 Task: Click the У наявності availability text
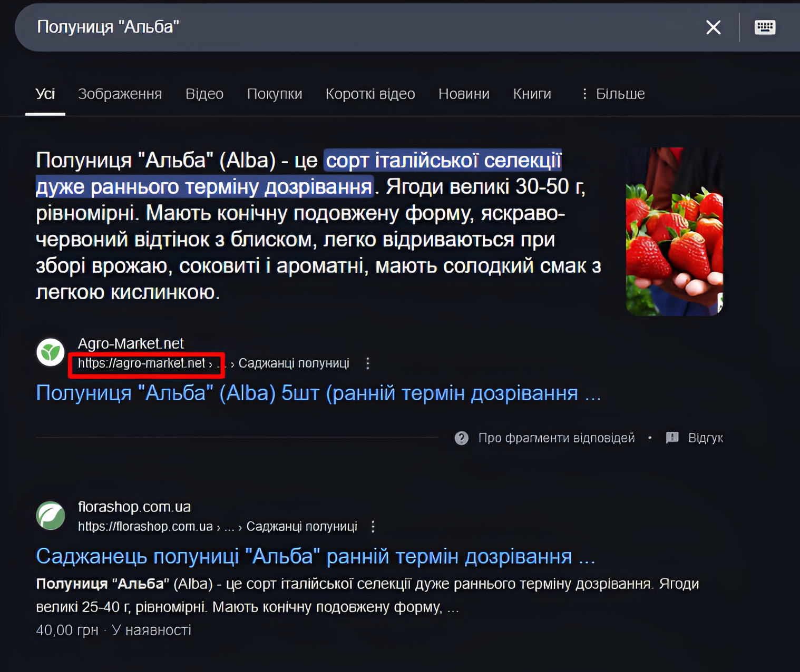[151, 630]
